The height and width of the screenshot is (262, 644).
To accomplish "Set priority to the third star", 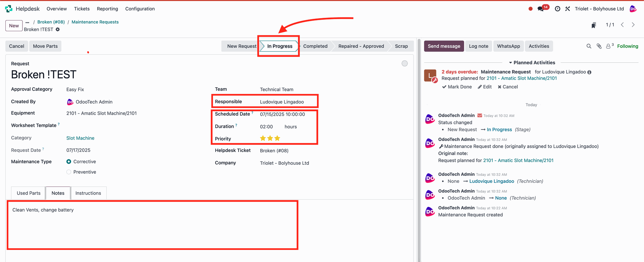I will click(277, 138).
